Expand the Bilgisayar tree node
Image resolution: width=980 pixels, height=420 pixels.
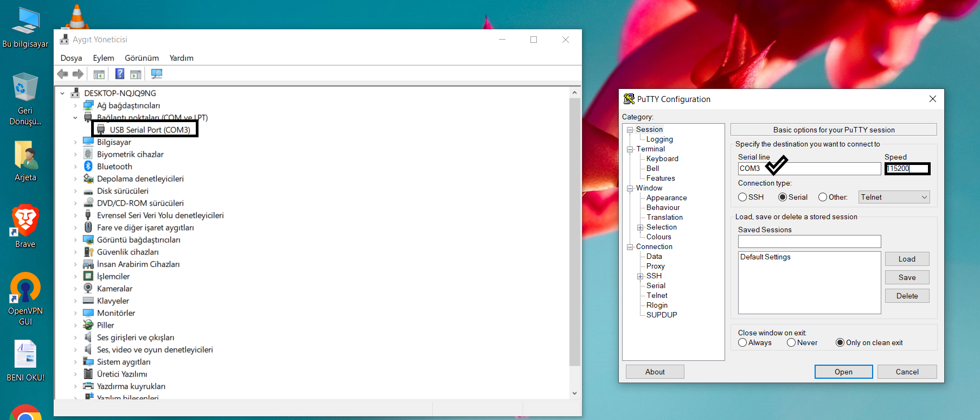pos(75,142)
